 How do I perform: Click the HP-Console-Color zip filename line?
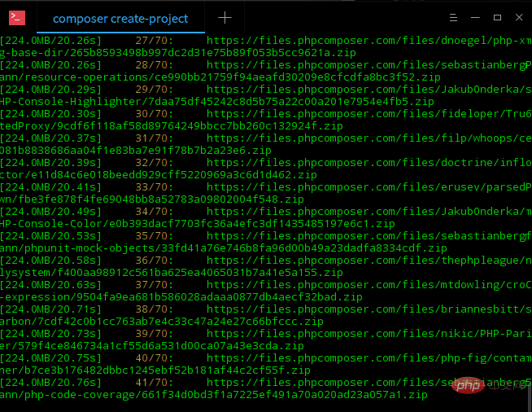click(198, 224)
